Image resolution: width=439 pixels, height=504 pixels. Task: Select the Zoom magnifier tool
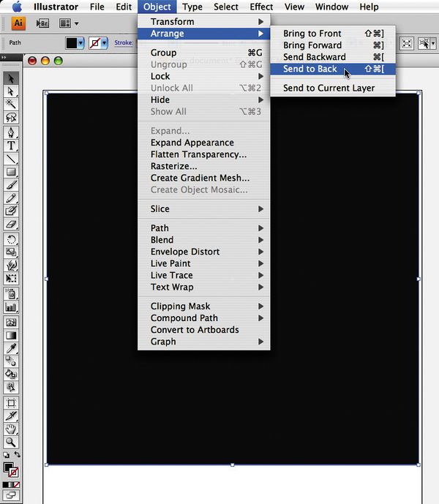click(12, 442)
